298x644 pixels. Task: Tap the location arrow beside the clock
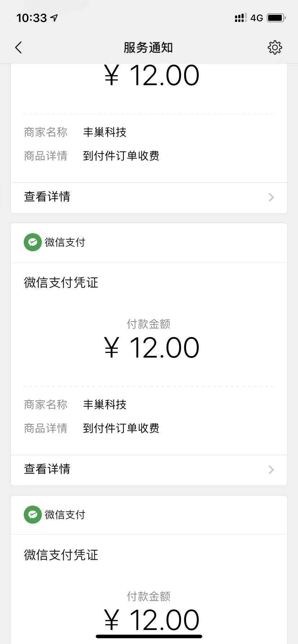pos(54,18)
